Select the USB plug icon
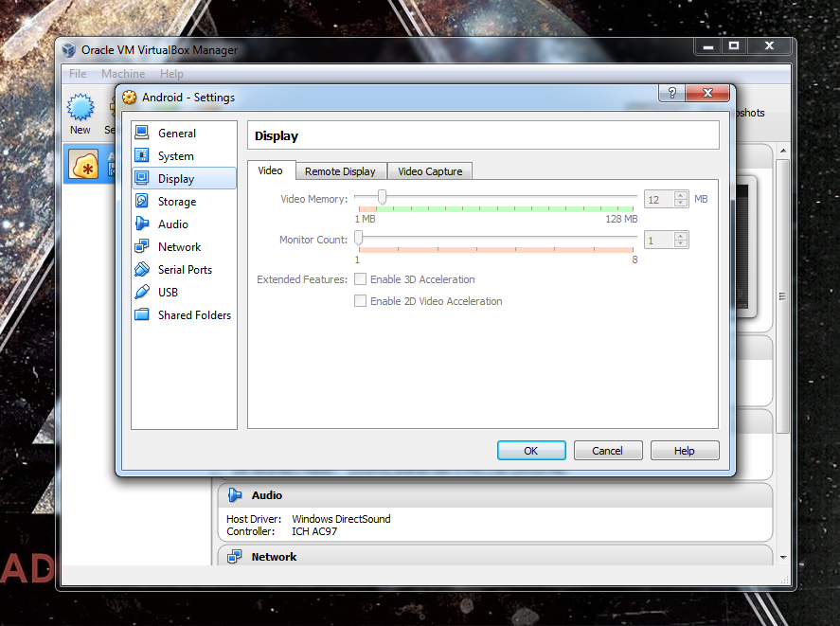 pyautogui.click(x=142, y=292)
